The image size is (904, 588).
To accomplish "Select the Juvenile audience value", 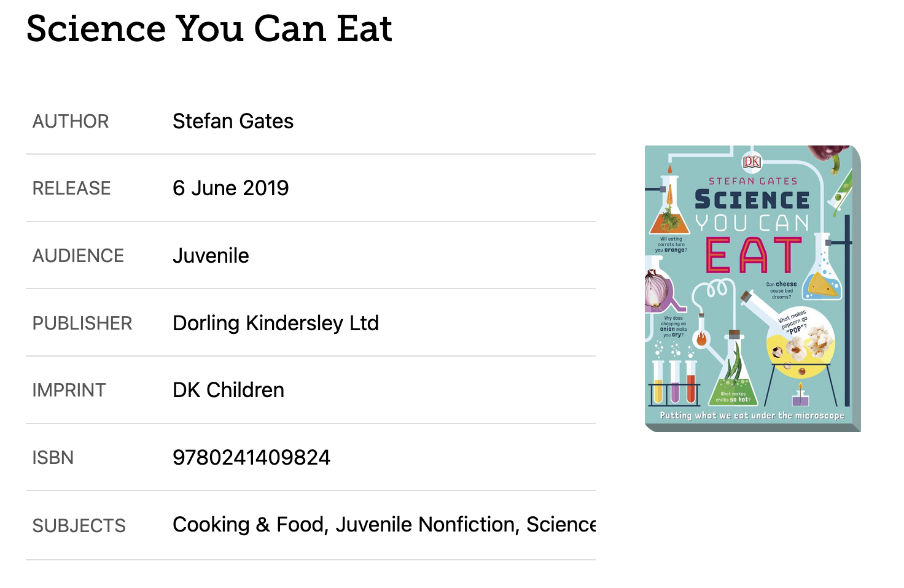I will (x=211, y=255).
